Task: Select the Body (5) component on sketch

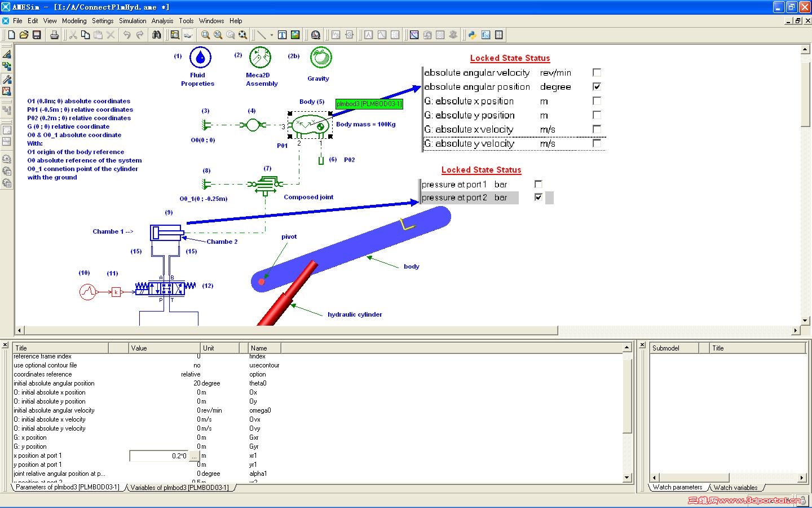Action: click(310, 125)
